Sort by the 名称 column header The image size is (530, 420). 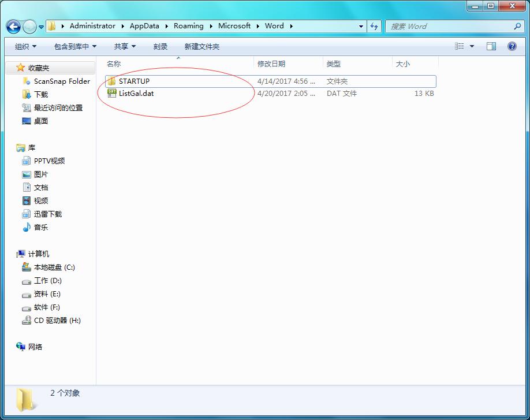[x=114, y=64]
